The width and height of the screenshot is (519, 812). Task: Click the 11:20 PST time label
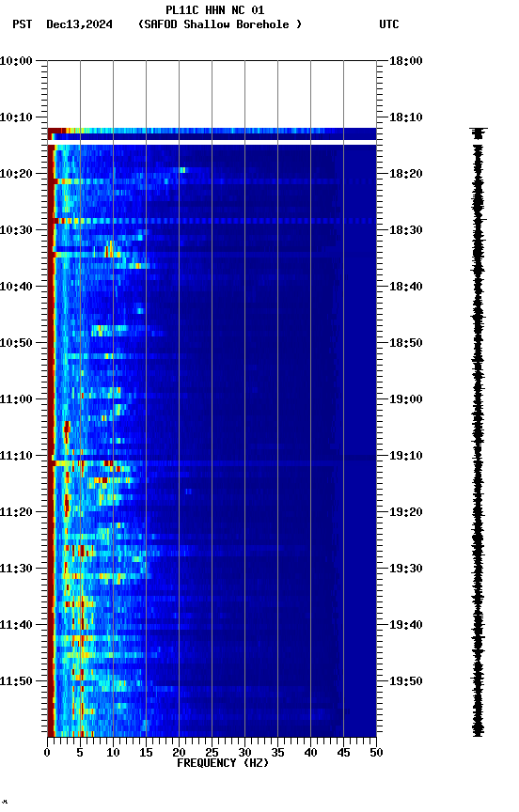coord(16,512)
